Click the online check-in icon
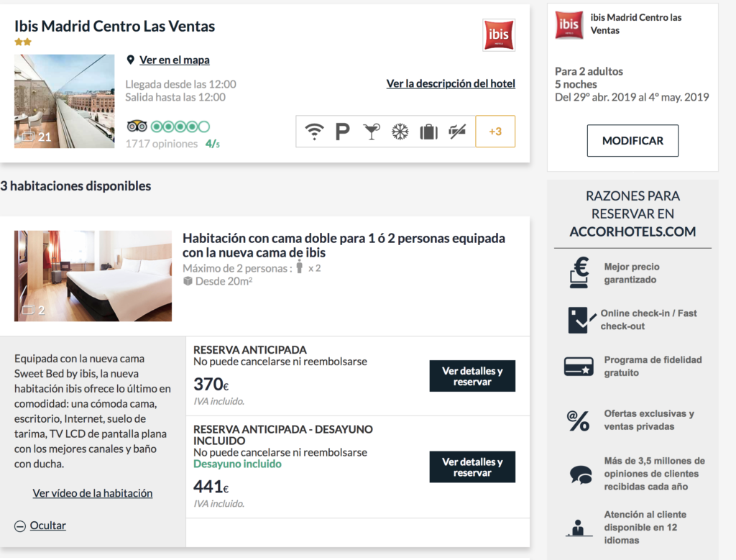 pos(581,320)
